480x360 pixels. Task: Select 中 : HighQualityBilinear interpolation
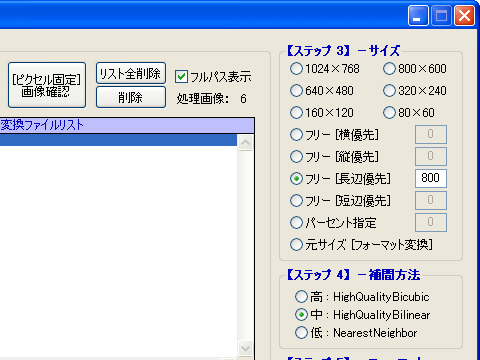click(x=301, y=315)
